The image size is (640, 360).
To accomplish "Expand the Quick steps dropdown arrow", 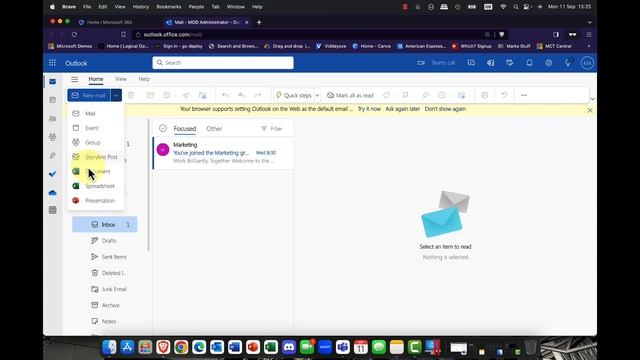I will pos(317,96).
